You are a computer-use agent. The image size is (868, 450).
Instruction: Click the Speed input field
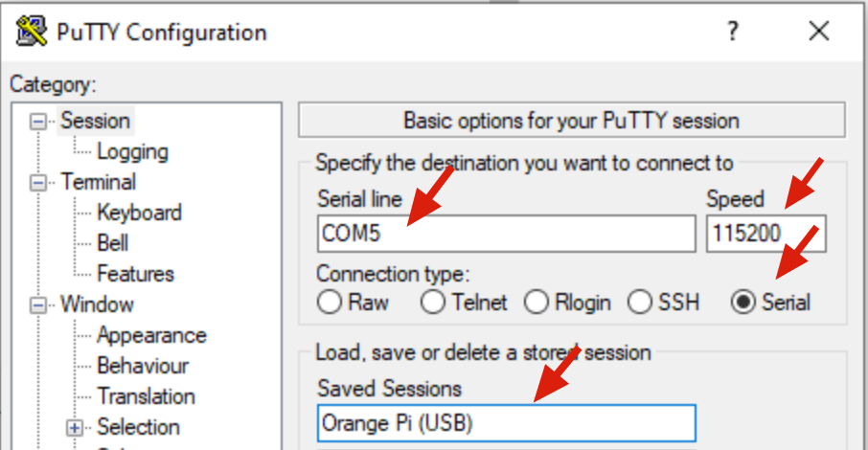tap(765, 234)
